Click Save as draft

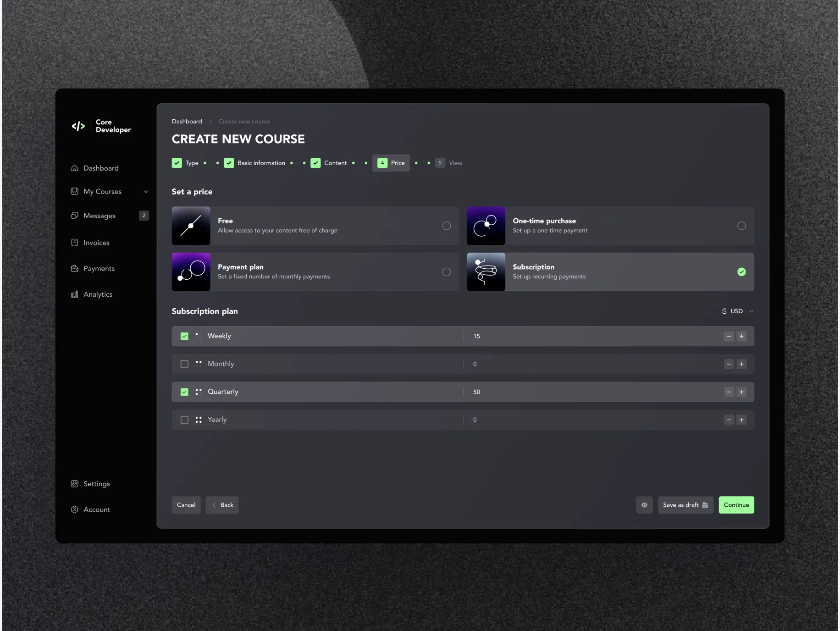[x=685, y=505]
